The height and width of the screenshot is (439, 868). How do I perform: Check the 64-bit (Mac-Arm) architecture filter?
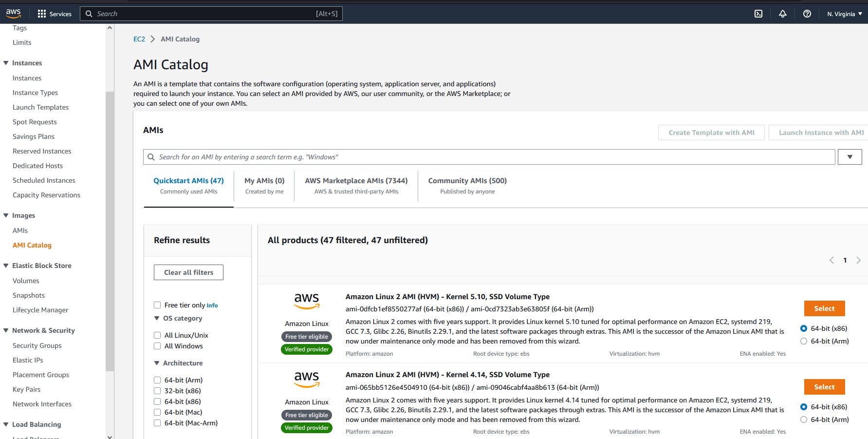[157, 423]
